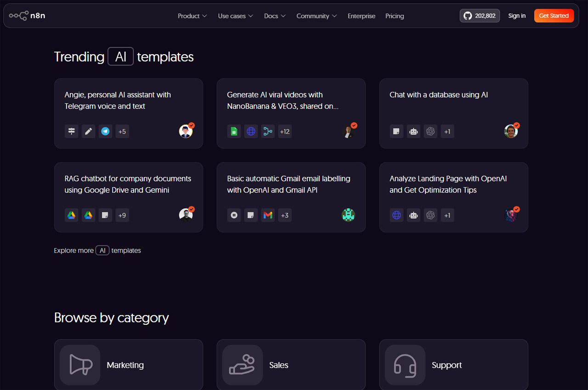Click the leftmost Google Drive icon in RAG chatbot card
The width and height of the screenshot is (588, 390).
tap(72, 215)
